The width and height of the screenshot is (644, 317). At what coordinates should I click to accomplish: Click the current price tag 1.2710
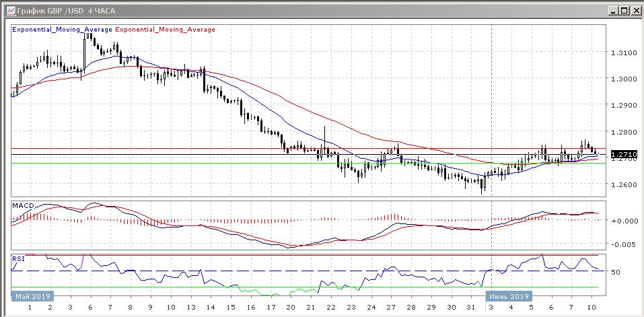623,155
